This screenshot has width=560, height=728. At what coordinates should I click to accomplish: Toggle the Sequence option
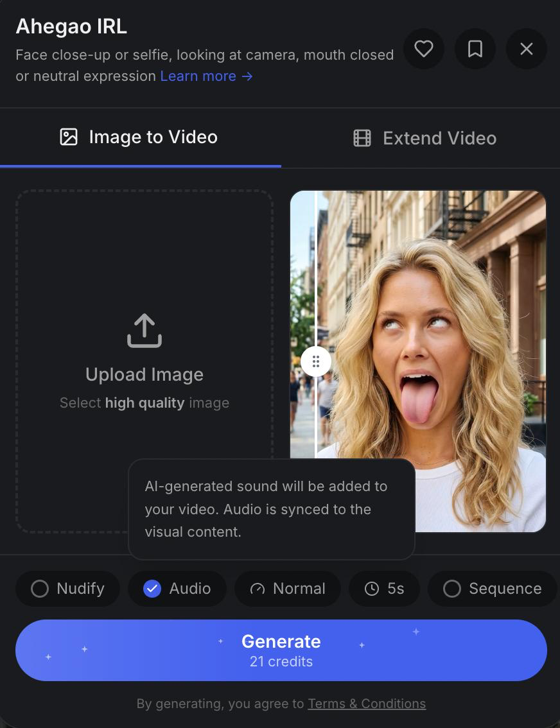pos(492,588)
